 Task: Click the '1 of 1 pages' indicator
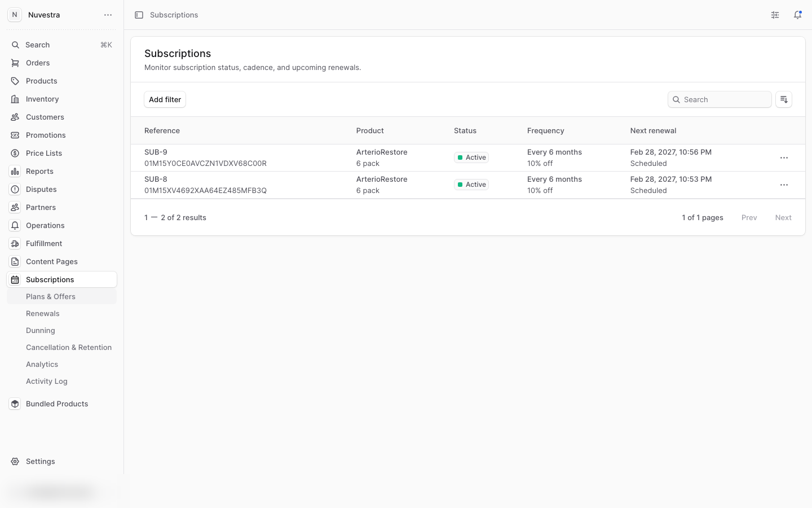(x=703, y=217)
